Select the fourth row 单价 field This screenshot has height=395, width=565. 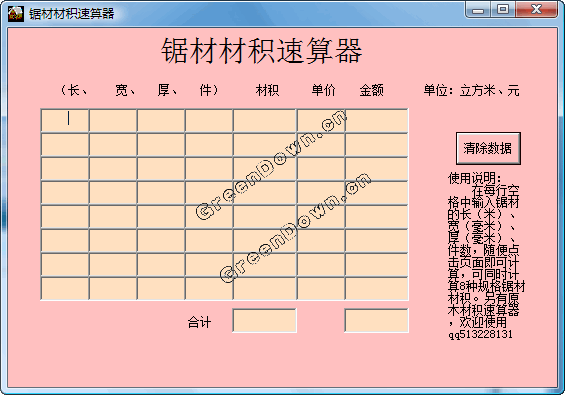[321, 193]
